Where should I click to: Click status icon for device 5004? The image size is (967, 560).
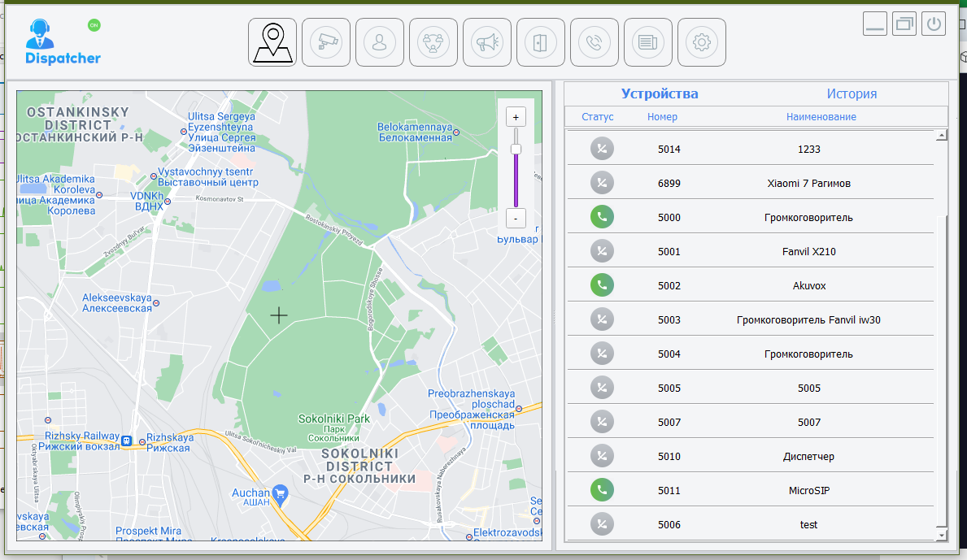pyautogui.click(x=602, y=353)
